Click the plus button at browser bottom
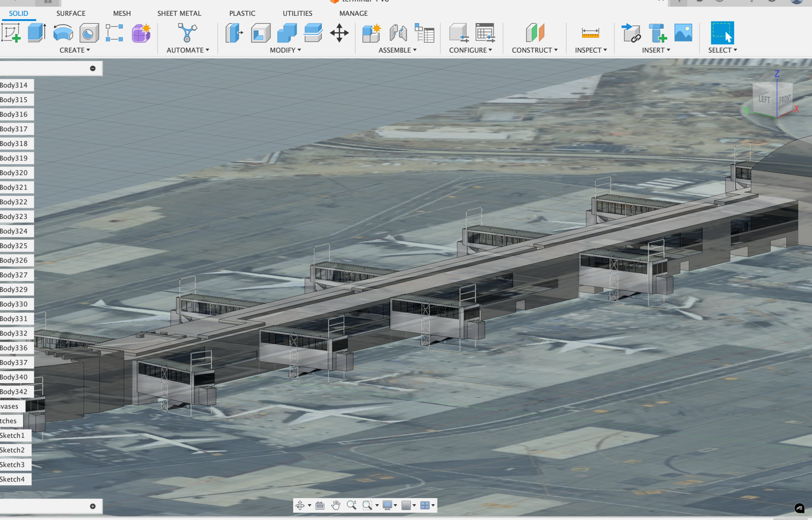The width and height of the screenshot is (812, 520). pyautogui.click(x=93, y=506)
